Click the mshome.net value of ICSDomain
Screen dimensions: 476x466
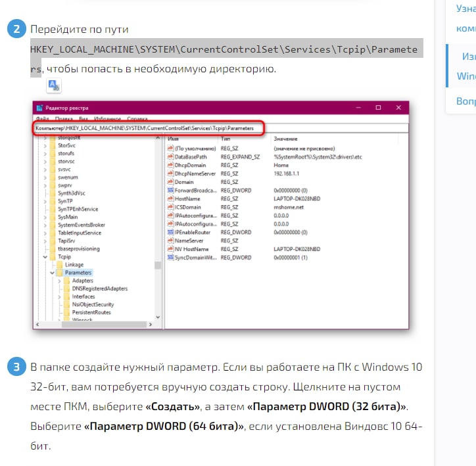tap(289, 207)
